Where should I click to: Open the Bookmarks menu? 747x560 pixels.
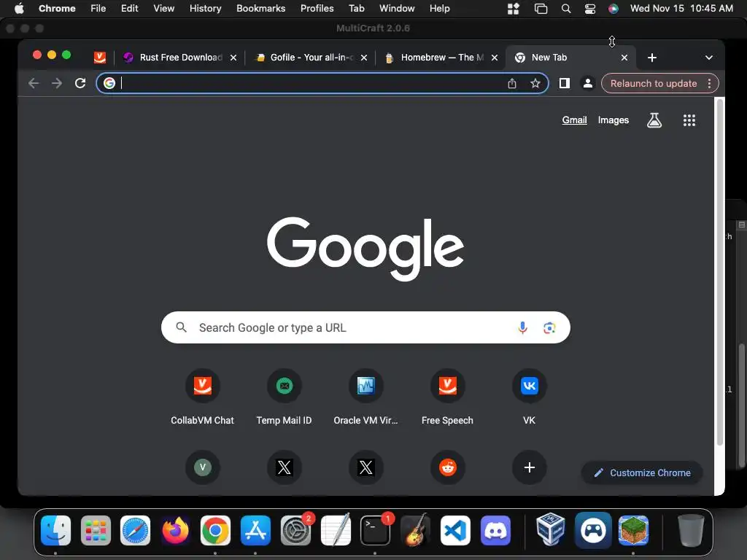[x=260, y=9]
